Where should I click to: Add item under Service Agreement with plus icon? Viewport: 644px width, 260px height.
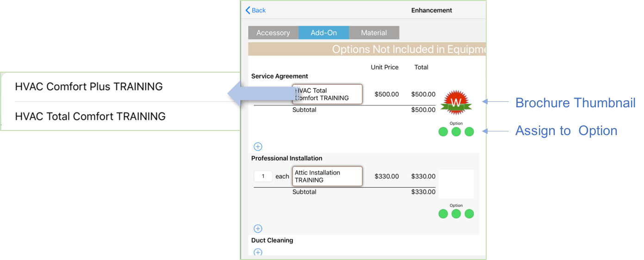point(258,147)
